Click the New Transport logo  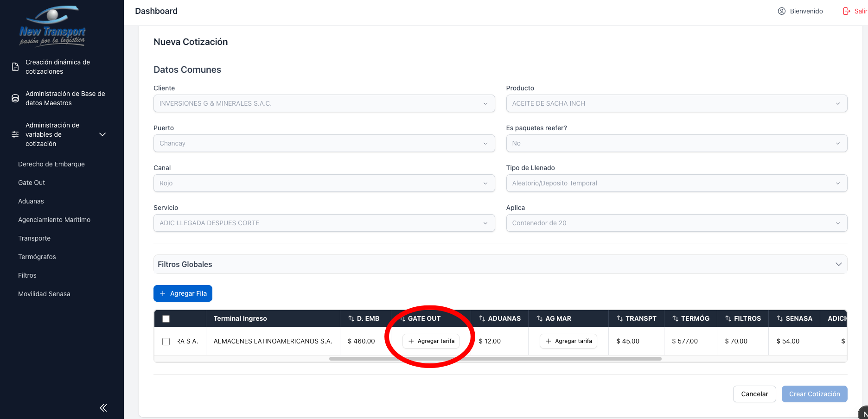[52, 26]
